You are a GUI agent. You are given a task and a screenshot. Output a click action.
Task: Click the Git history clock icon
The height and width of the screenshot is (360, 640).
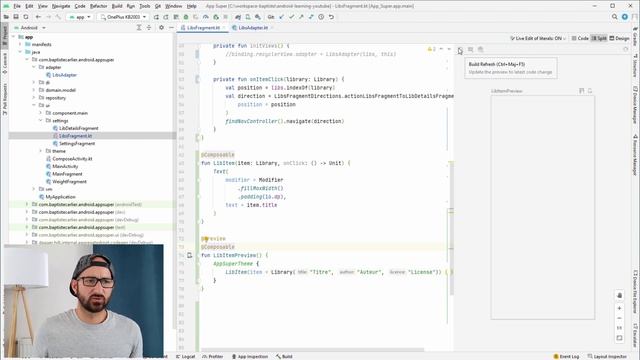(x=321, y=17)
